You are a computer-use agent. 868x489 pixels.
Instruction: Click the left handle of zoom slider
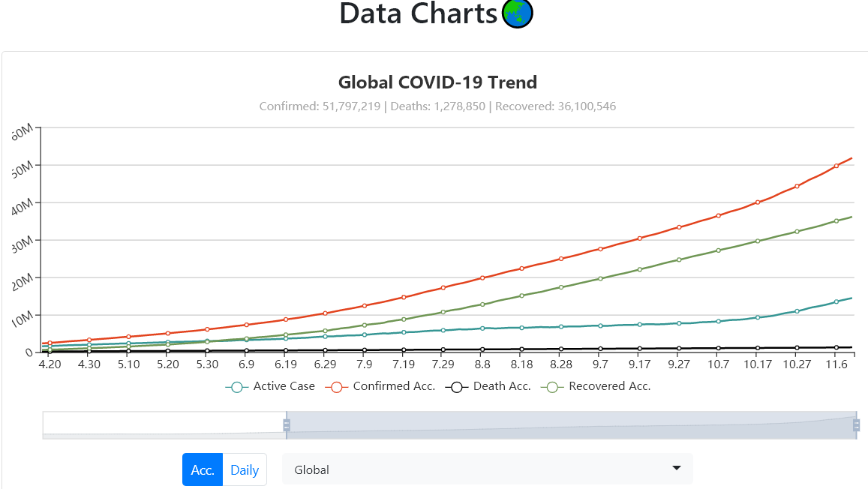pyautogui.click(x=286, y=424)
